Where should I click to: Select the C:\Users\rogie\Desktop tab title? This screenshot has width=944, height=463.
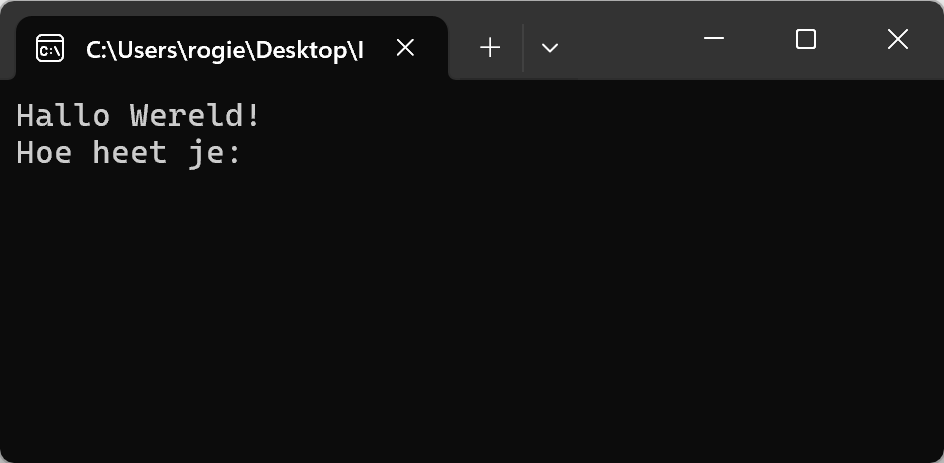pyautogui.click(x=225, y=51)
